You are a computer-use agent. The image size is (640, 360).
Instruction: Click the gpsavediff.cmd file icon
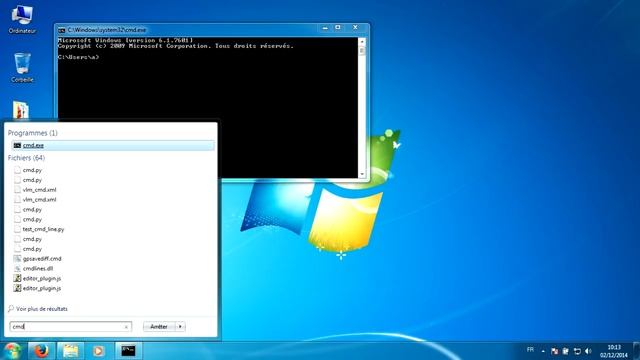pyautogui.click(x=17, y=259)
